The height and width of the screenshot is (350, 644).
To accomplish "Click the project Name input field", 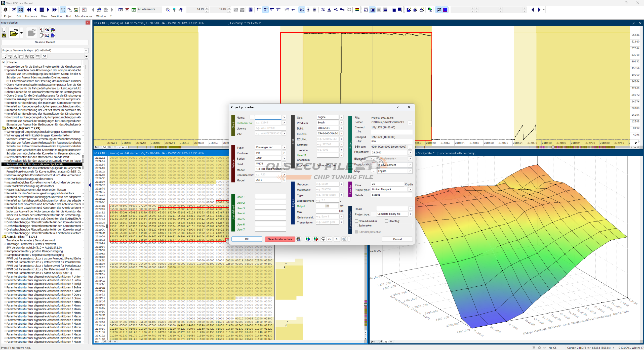I will coord(268,117).
